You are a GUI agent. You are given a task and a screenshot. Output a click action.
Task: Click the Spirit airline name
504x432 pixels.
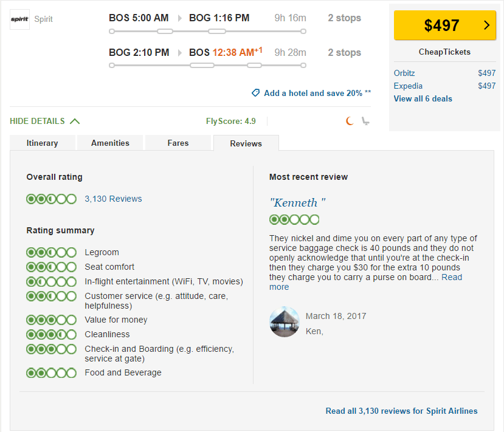tap(43, 19)
